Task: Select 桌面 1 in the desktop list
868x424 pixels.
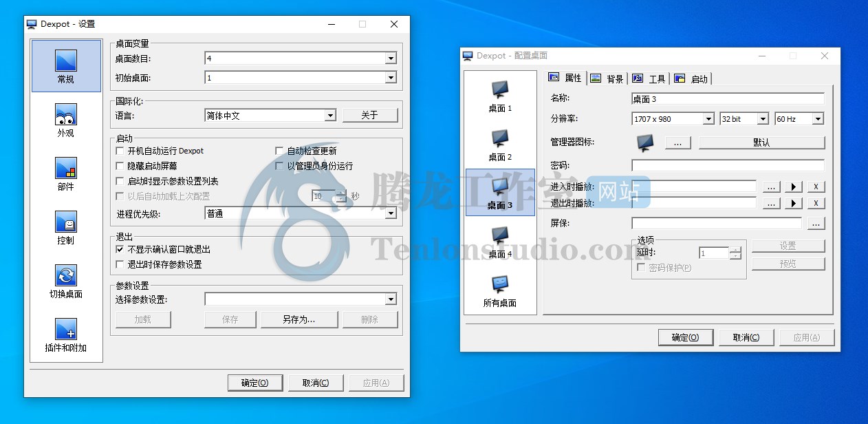Action: point(500,96)
